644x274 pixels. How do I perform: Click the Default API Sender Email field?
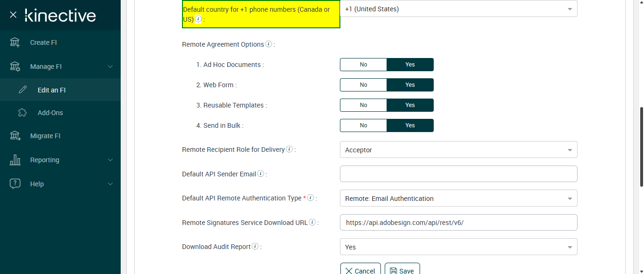tap(458, 174)
